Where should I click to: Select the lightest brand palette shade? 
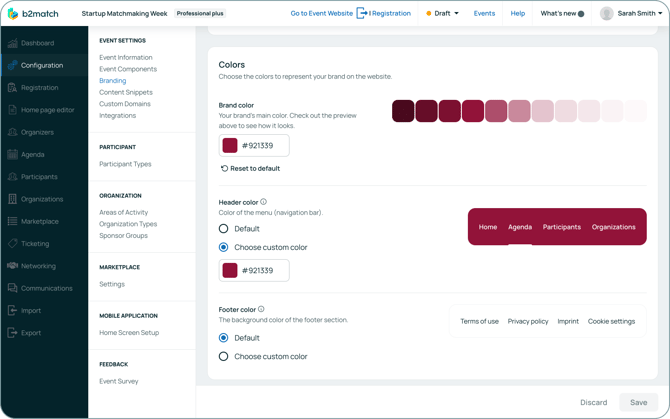(635, 111)
